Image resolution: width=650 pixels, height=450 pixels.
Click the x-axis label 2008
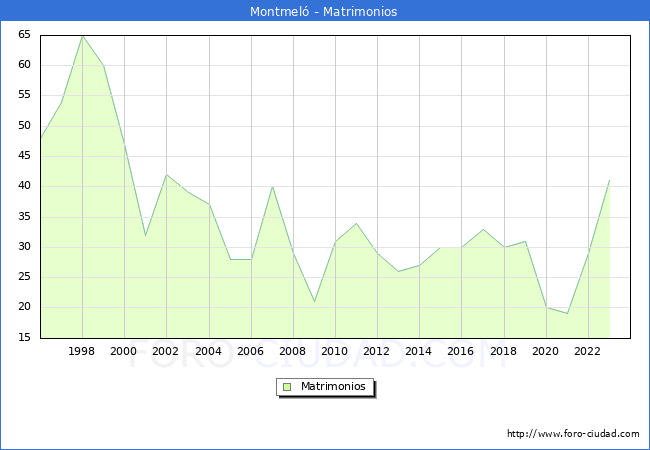click(293, 351)
